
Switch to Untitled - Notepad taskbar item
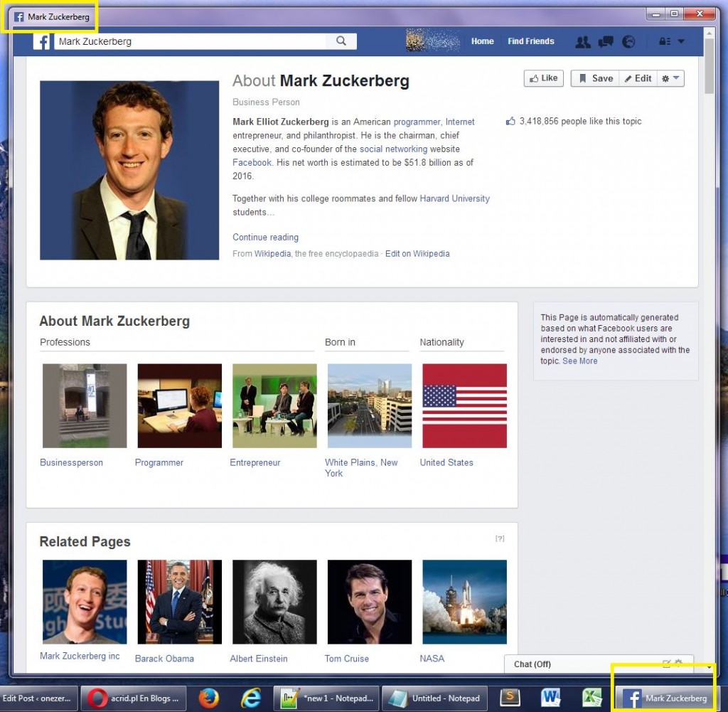click(x=434, y=698)
